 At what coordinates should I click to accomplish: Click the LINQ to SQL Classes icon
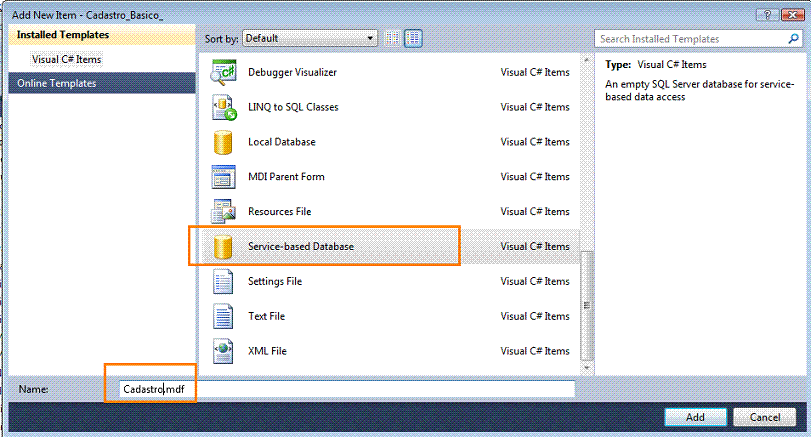(x=223, y=107)
